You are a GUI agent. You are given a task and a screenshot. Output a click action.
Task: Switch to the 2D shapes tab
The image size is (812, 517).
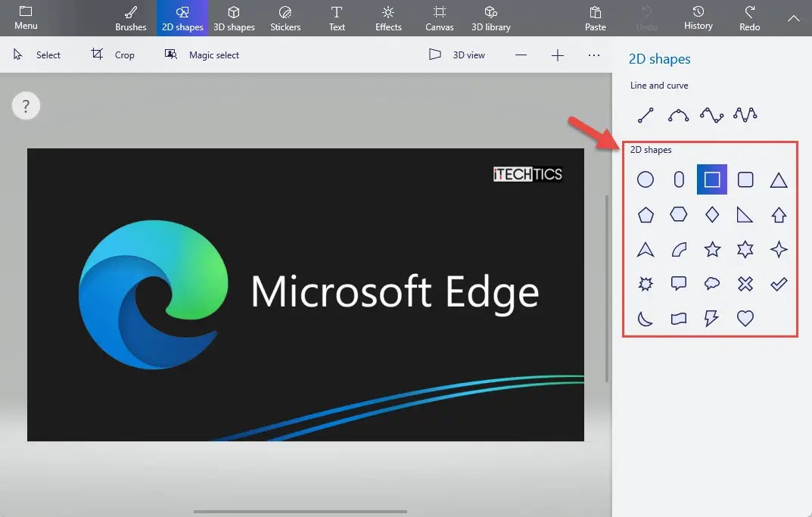point(182,17)
